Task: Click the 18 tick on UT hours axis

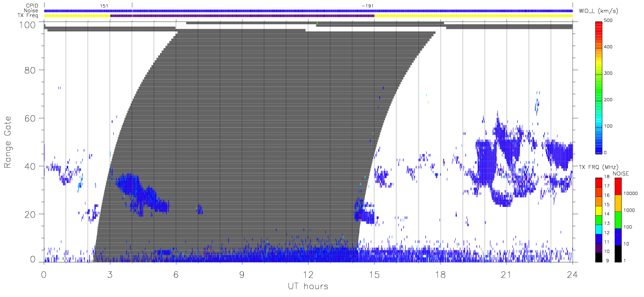Action: [441, 274]
